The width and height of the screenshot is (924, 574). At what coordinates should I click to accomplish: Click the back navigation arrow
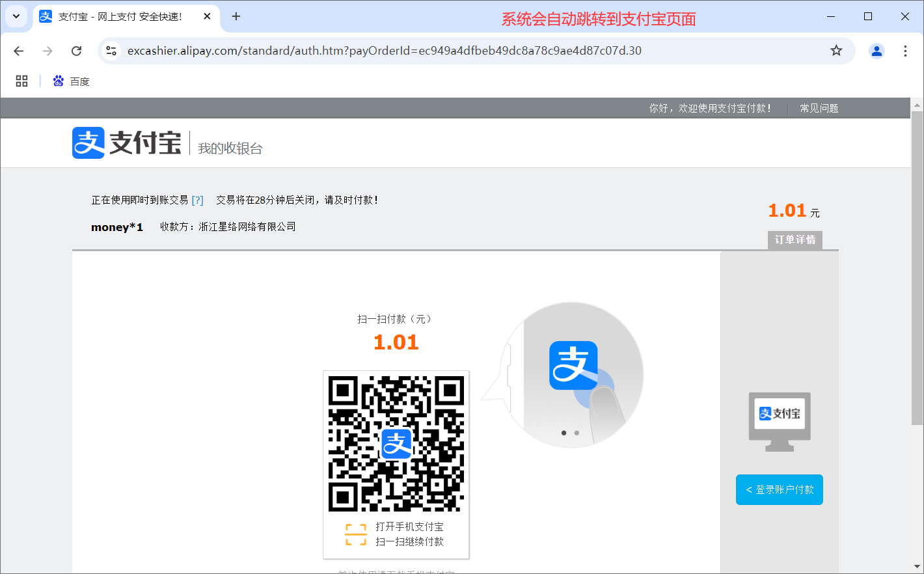(19, 51)
